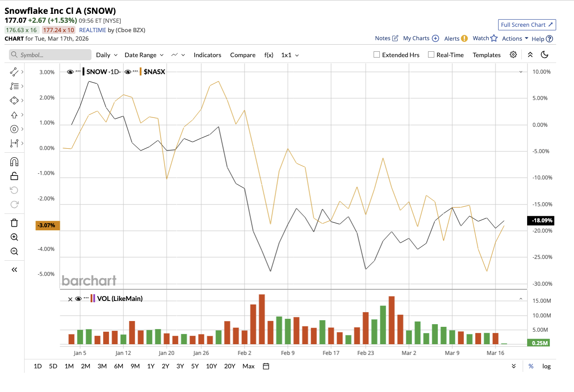Pick the arrow marker annotation tool
Screen dimensions: 574x392
[x=14, y=115]
